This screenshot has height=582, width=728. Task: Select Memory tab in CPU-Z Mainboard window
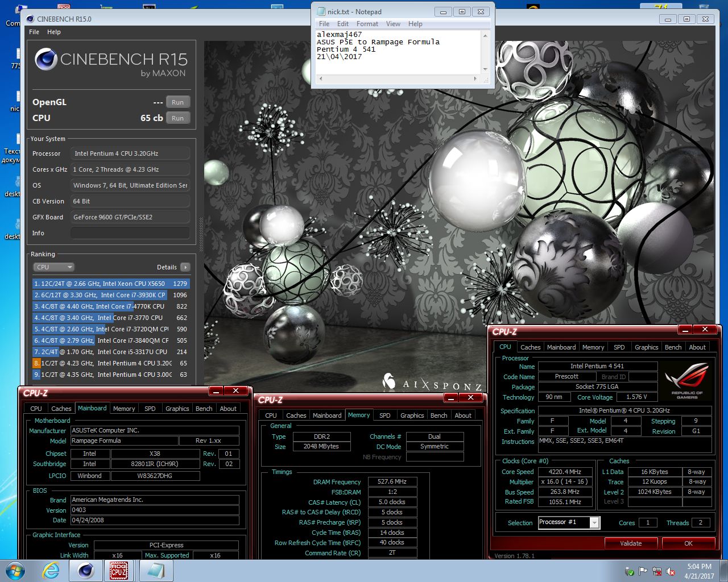(x=124, y=409)
